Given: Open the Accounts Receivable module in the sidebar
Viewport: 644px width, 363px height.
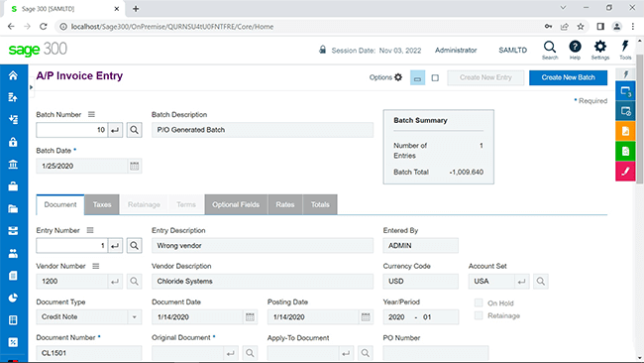Looking at the screenshot, I should coord(13,120).
